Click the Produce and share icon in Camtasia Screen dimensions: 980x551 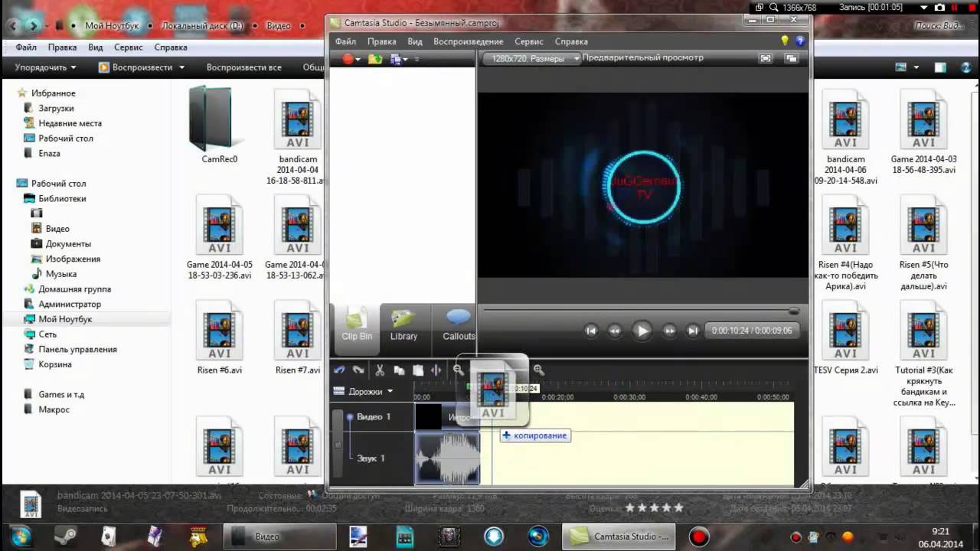pos(397,59)
